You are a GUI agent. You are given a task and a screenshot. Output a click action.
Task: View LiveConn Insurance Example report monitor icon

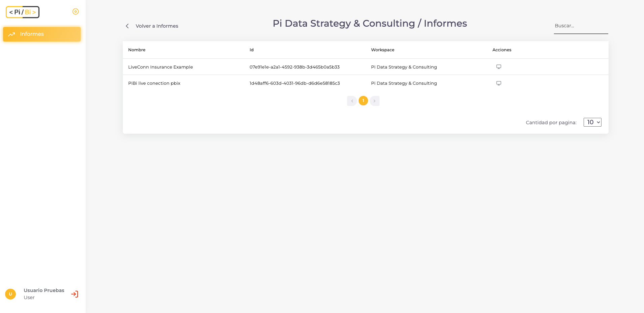(x=499, y=67)
